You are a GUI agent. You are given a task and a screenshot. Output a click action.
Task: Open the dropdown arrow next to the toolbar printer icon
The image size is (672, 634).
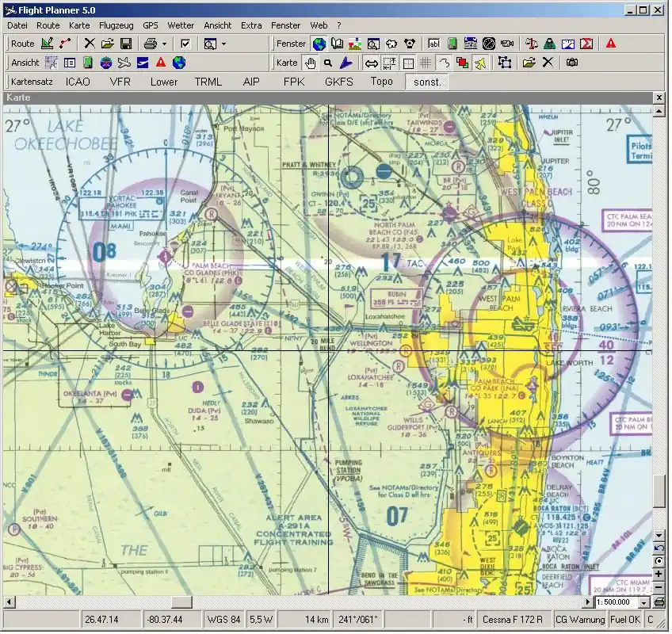coord(164,44)
